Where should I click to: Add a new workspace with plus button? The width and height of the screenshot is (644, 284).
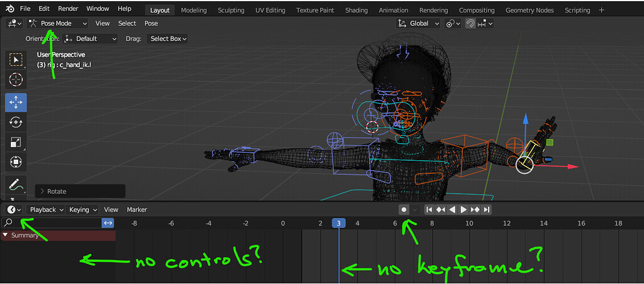tap(601, 10)
